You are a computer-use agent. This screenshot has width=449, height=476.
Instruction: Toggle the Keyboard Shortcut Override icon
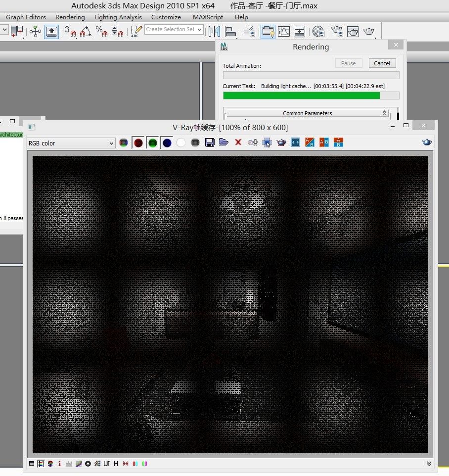(x=51, y=31)
